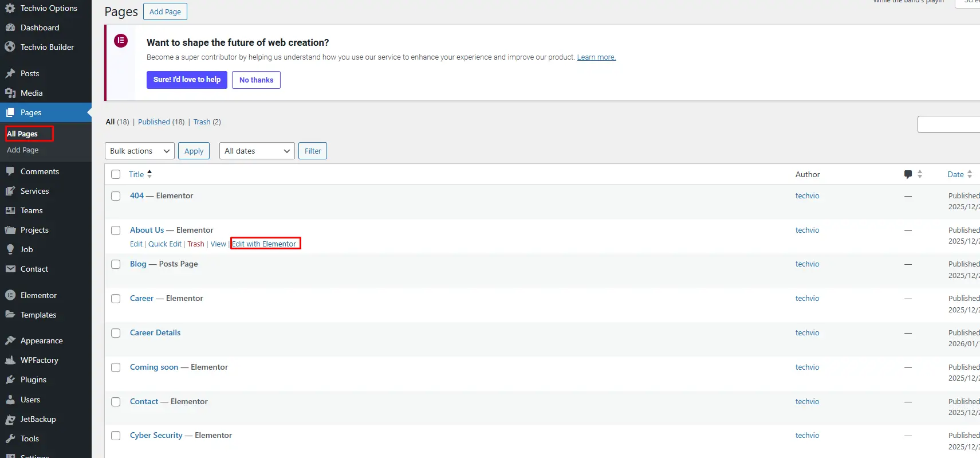This screenshot has height=458, width=980.
Task: Click the Teams sidebar icon
Action: click(x=10, y=210)
